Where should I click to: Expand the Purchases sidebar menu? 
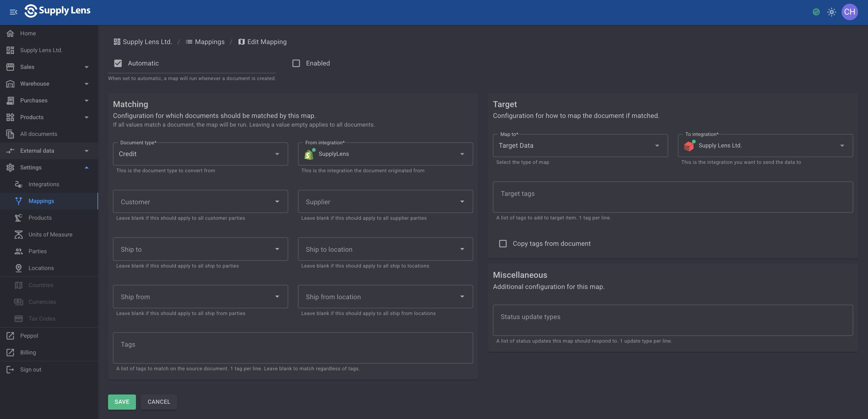click(x=49, y=100)
